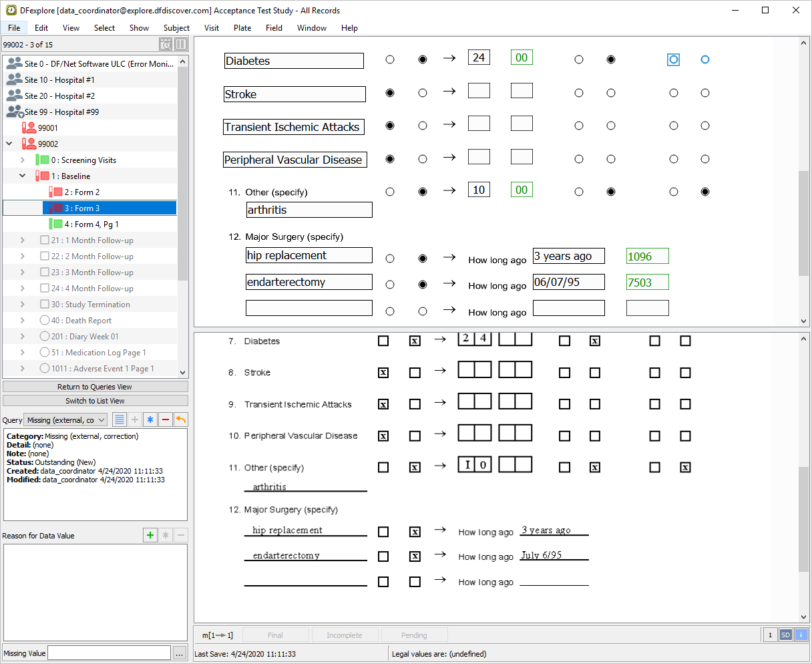
Task: Open the Query category dropdown
Action: click(x=66, y=420)
